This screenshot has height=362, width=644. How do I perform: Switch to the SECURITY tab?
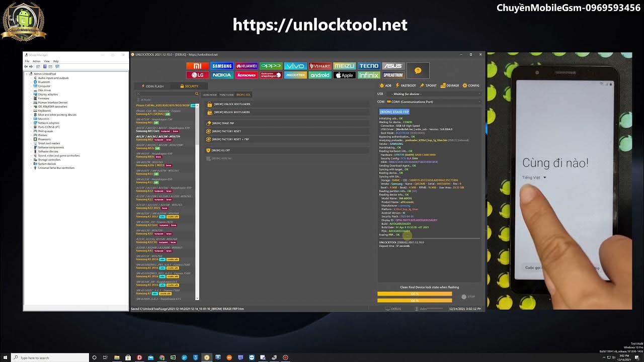tap(189, 86)
